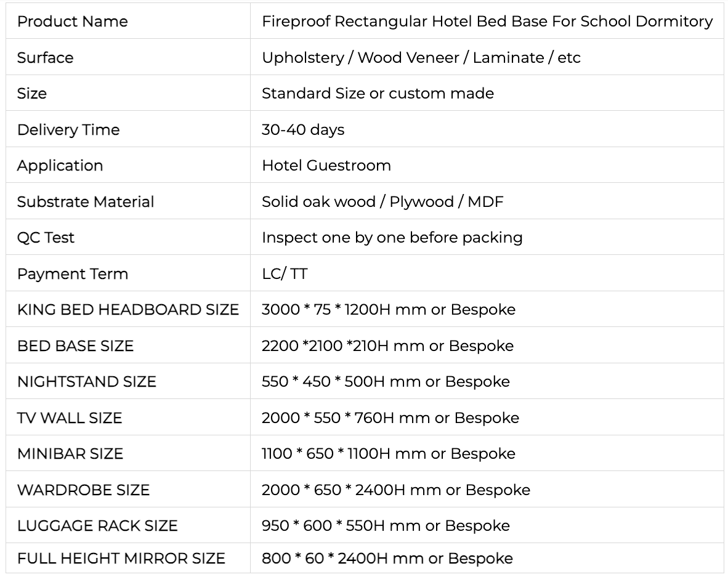Click the "LUGGAGE RACK SIZE" label

[x=97, y=526]
